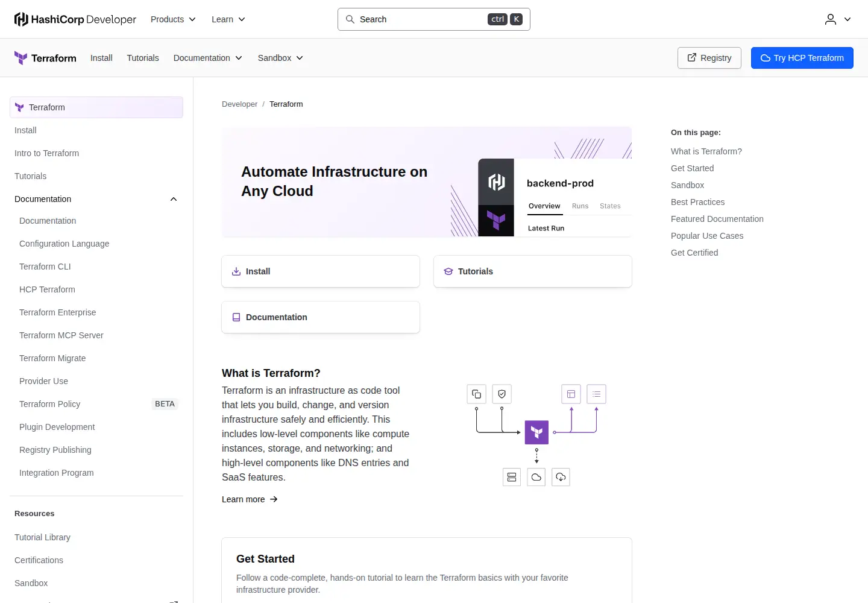Click the Terraform logo in the sub-navigation
The width and height of the screenshot is (868, 603).
coord(45,58)
